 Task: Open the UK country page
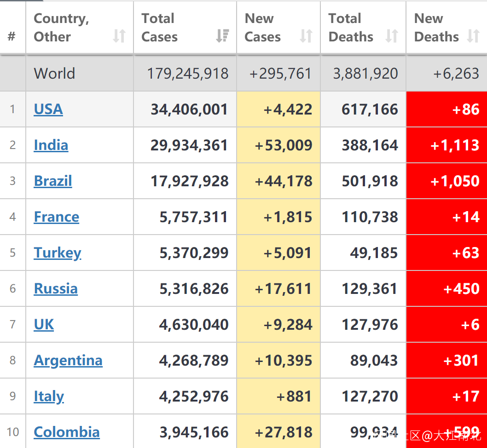coord(44,324)
